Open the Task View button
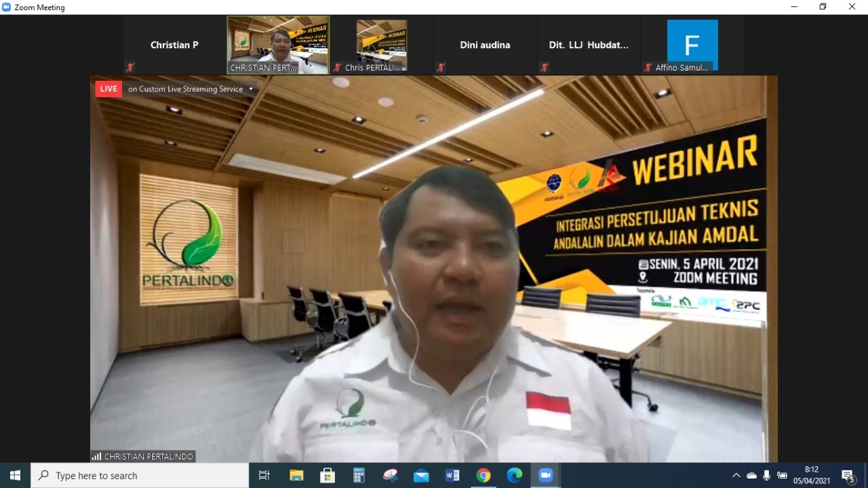868x488 pixels. [264, 476]
